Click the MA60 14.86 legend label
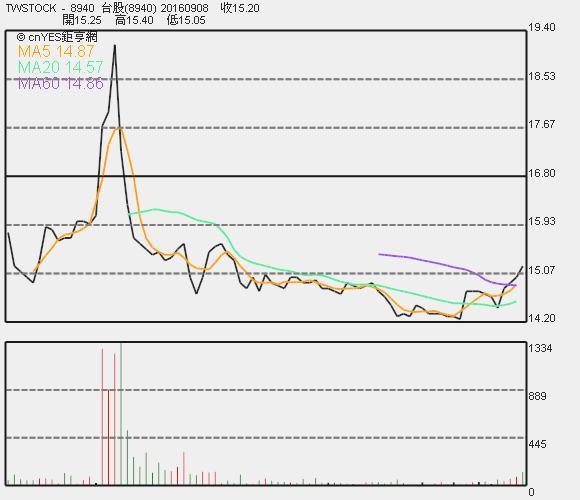The image size is (580, 500). click(x=61, y=84)
